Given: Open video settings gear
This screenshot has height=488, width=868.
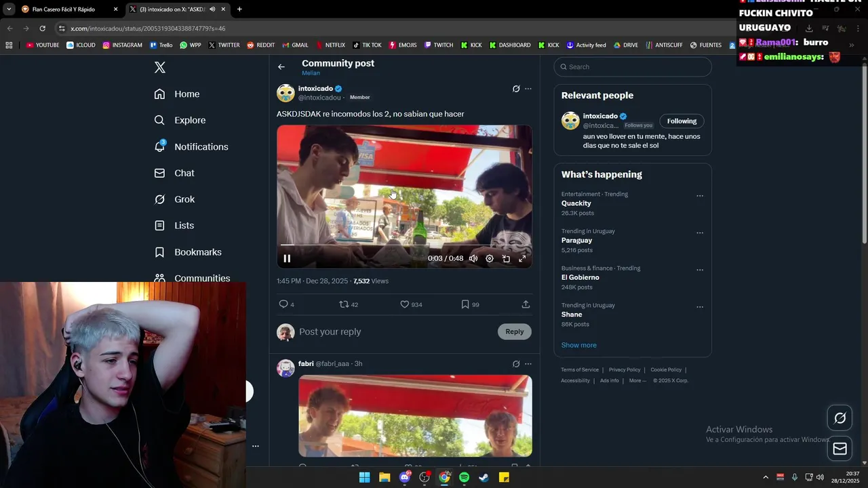Looking at the screenshot, I should pyautogui.click(x=490, y=258).
